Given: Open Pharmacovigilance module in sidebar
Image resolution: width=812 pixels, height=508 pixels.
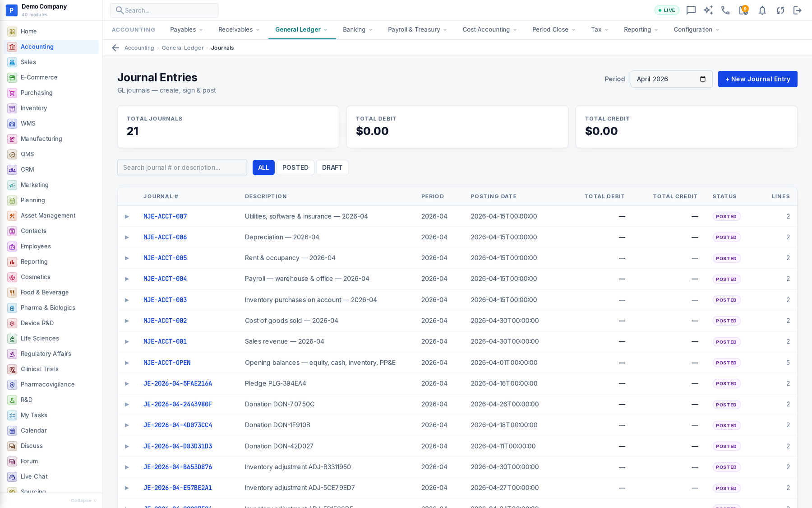Looking at the screenshot, I should point(51,384).
